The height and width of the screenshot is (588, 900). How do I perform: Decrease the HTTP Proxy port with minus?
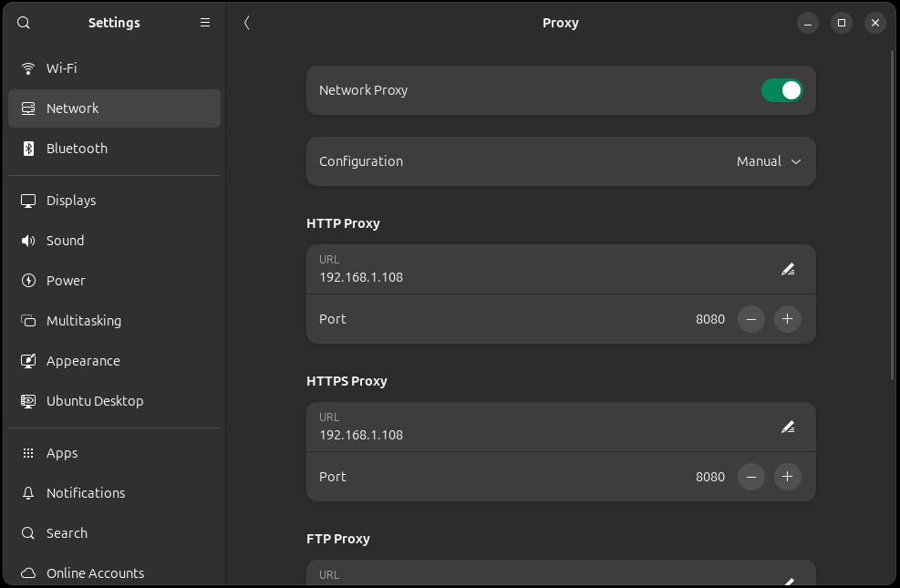(x=750, y=319)
